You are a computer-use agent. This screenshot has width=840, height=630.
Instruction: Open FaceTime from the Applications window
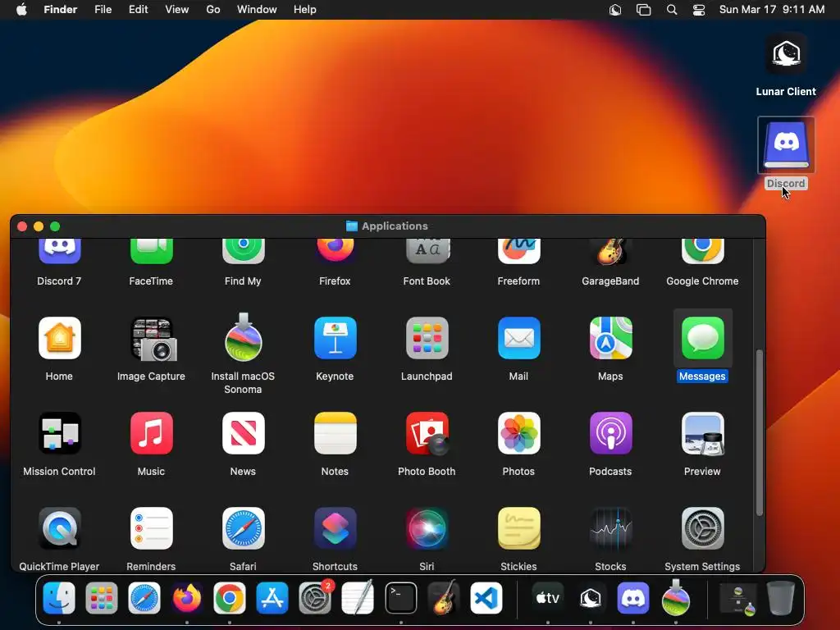[152, 253]
